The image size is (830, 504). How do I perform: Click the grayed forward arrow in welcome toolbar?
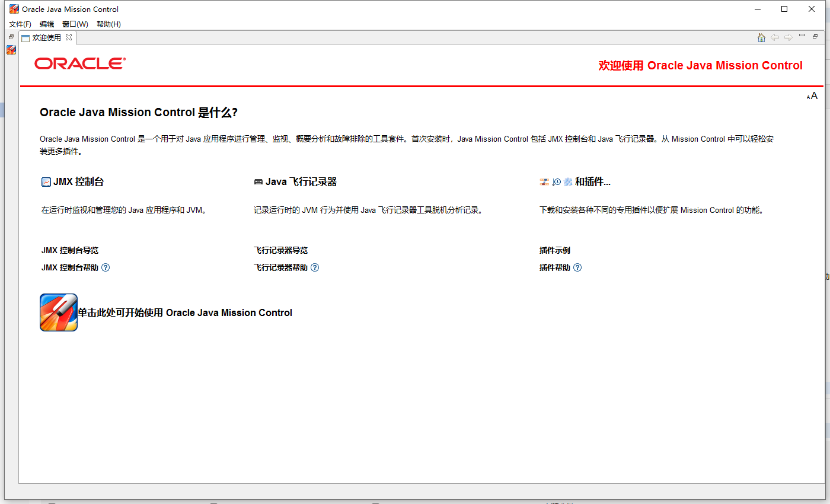click(x=788, y=37)
